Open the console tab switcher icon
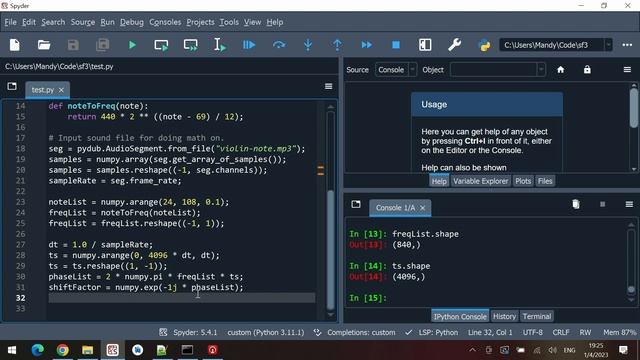 click(356, 204)
